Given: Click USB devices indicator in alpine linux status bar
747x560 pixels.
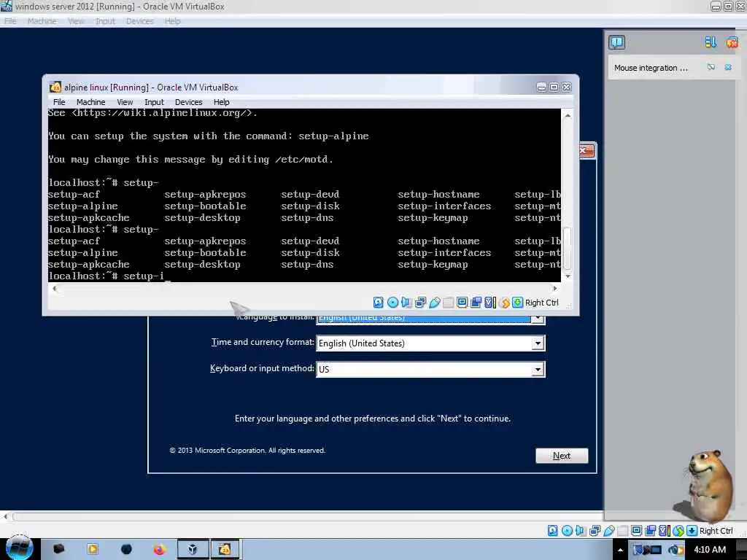Looking at the screenshot, I should click(435, 303).
